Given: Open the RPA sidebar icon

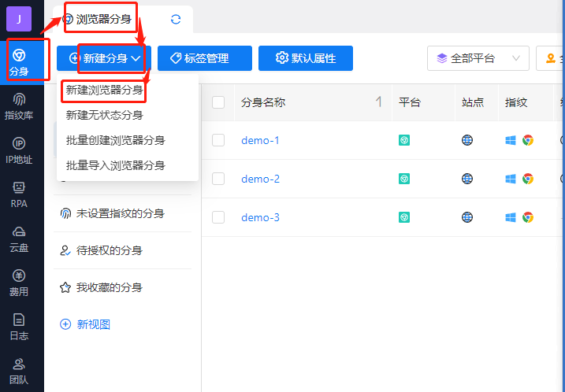Looking at the screenshot, I should [x=20, y=194].
